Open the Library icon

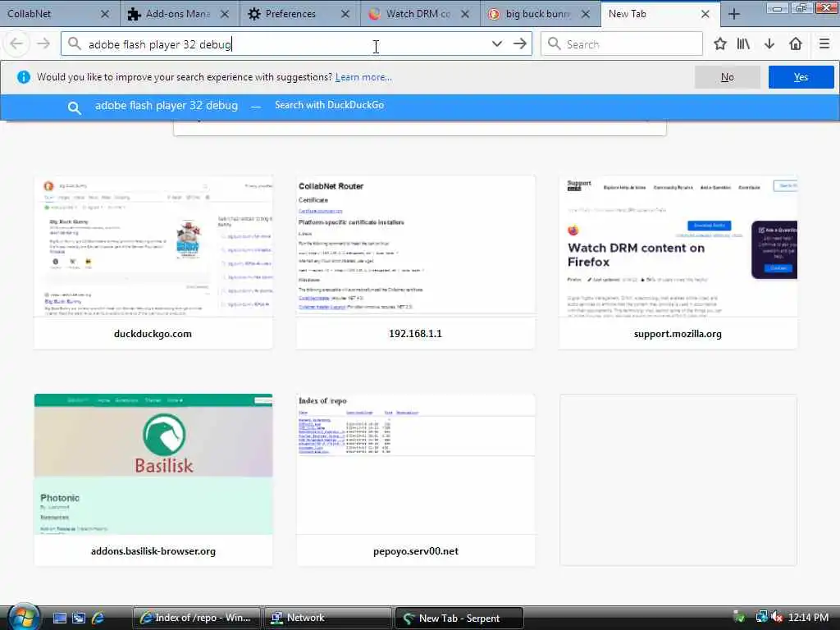click(x=743, y=44)
